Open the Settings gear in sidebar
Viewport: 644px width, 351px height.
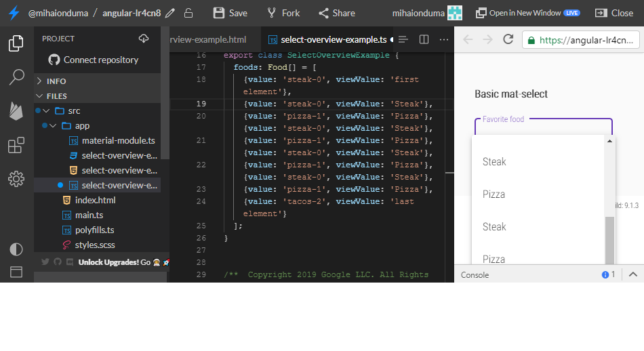click(16, 179)
